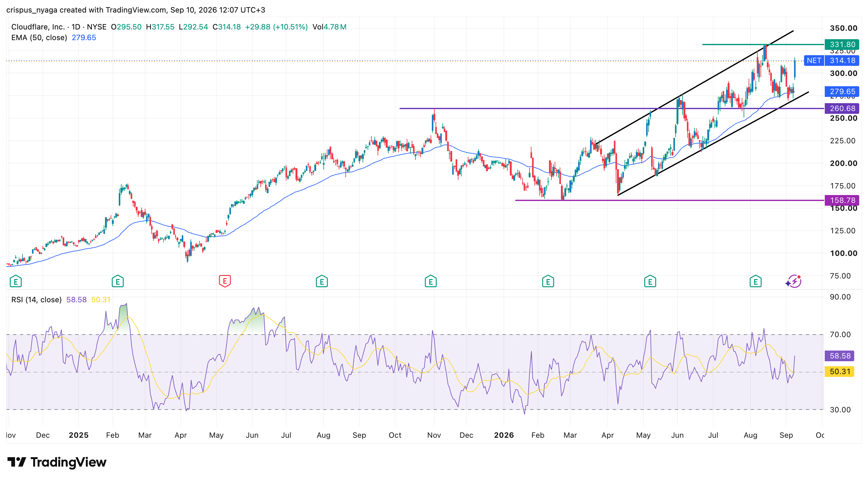Select the EMA (50, close) indicator label
This screenshot has width=868, height=481.
pos(39,38)
